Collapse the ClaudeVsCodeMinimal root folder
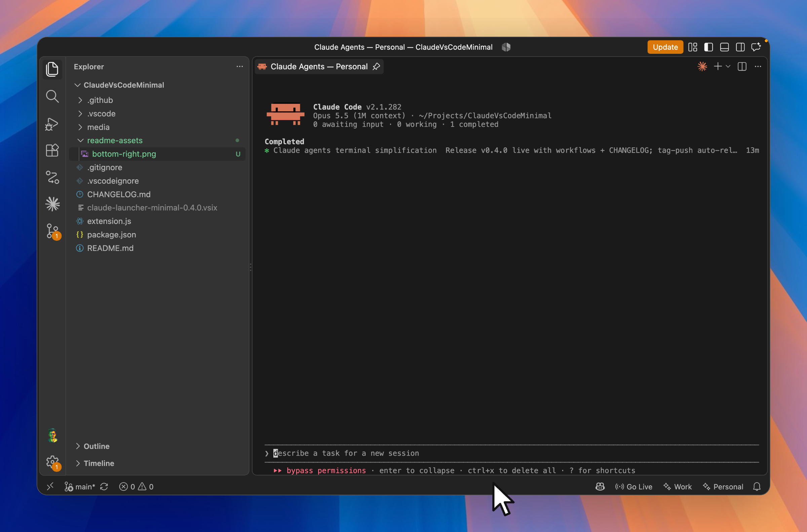The height and width of the screenshot is (532, 807). 78,85
